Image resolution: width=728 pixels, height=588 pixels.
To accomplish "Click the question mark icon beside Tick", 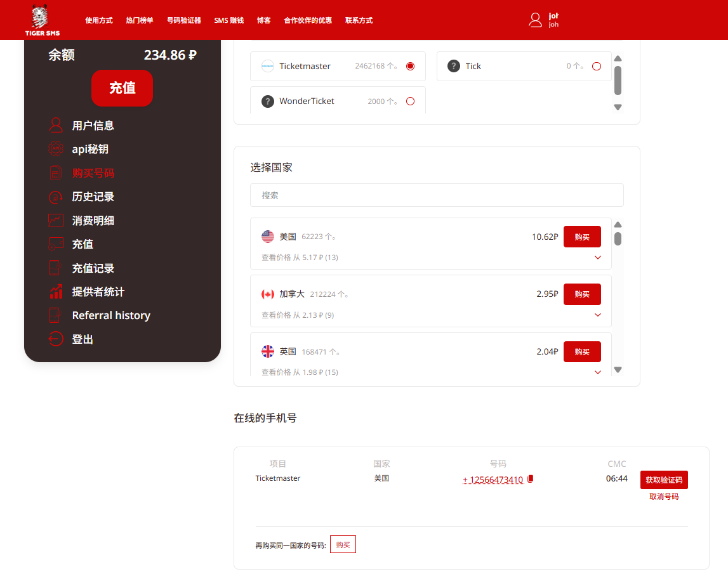I will click(454, 67).
